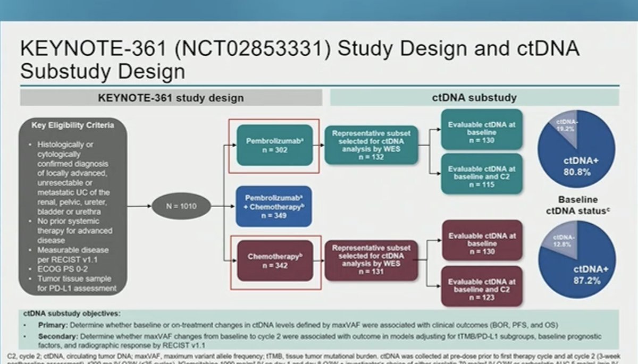This screenshot has width=638, height=364.
Task: Click the bottom ctDNA+ 87.2% pie chart
Action: 577,260
